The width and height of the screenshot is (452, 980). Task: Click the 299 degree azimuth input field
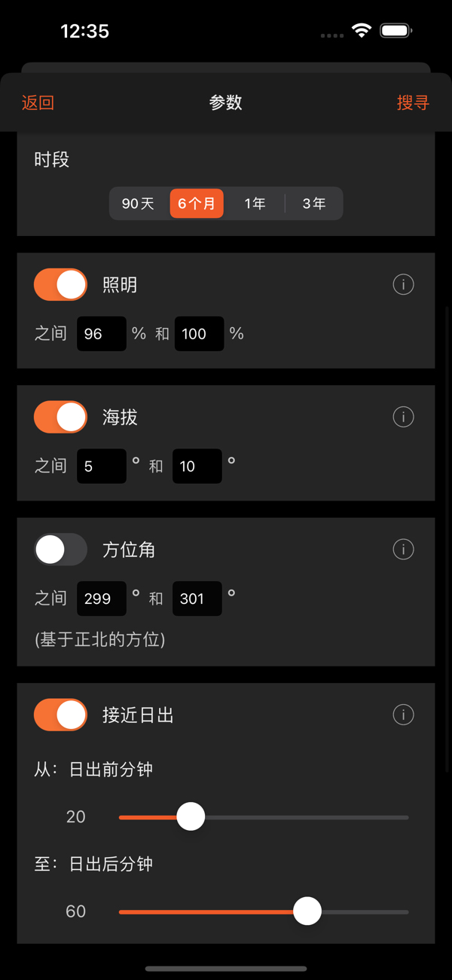point(101,598)
